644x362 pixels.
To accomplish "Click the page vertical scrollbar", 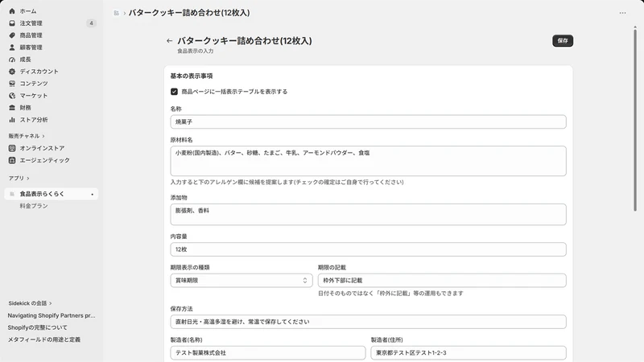I will (635, 119).
